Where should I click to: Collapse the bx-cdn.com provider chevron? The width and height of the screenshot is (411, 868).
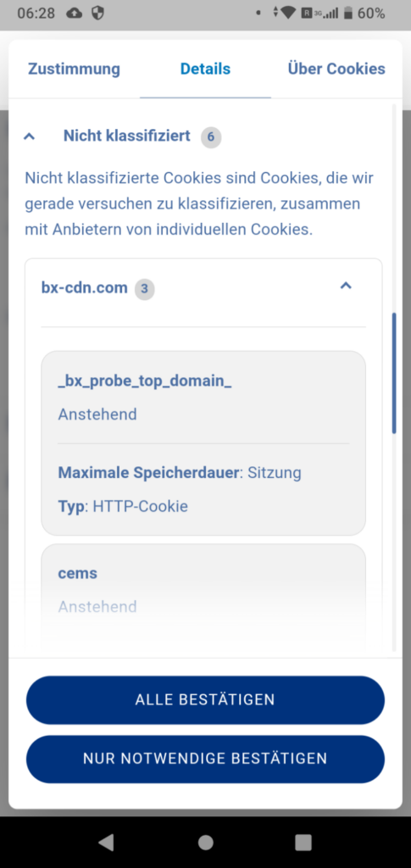[346, 287]
